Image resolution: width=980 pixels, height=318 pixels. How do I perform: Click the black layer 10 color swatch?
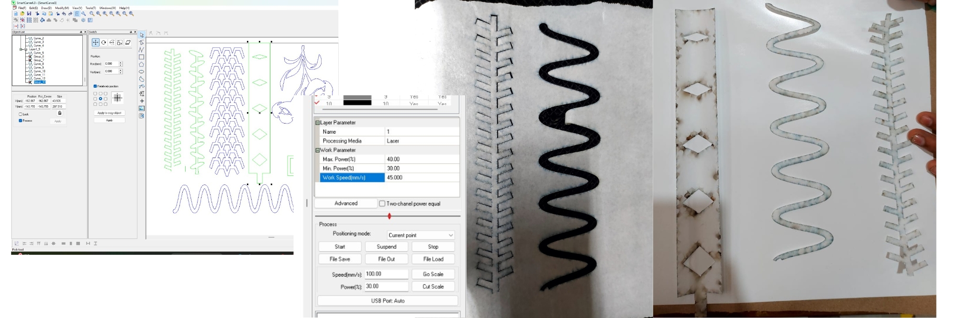click(357, 103)
